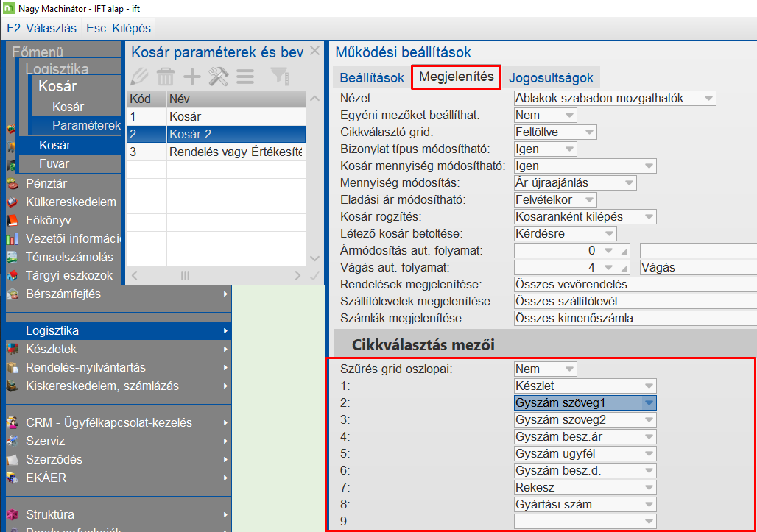
Task: Open the hammer and wrench tools icon
Action: 218,77
